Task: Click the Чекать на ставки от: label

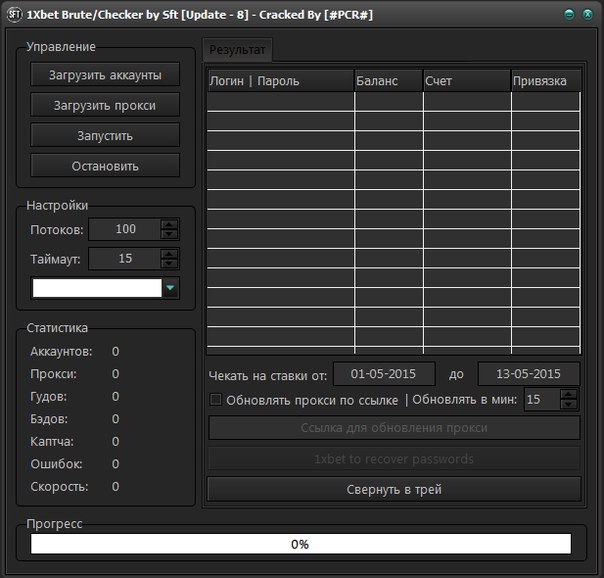Action: point(268,375)
